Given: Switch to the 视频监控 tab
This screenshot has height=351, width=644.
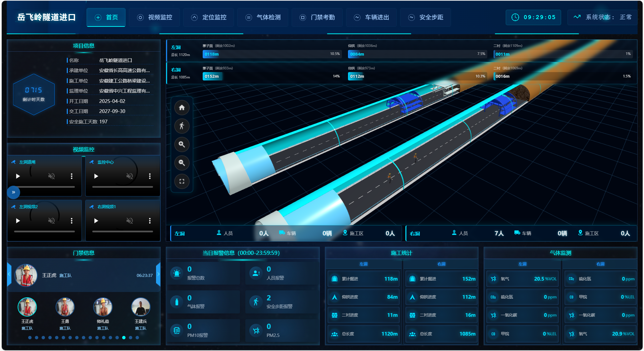Looking at the screenshot, I should pyautogui.click(x=155, y=17).
